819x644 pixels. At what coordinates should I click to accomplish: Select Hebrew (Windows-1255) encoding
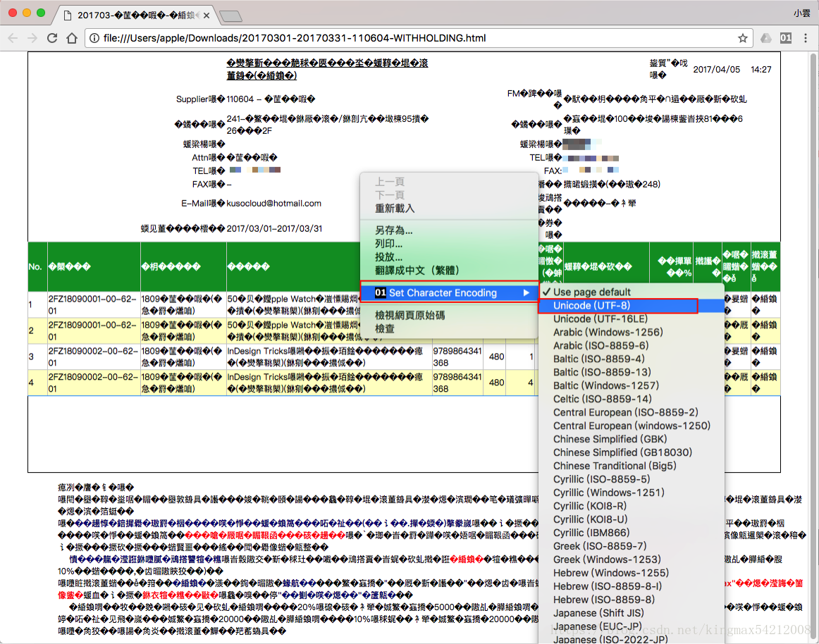coord(631,573)
